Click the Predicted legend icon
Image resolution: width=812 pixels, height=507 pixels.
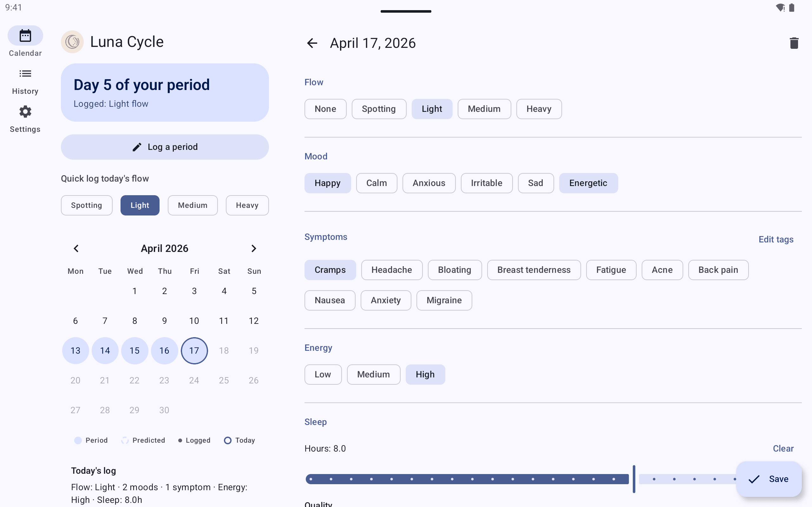[125, 440]
